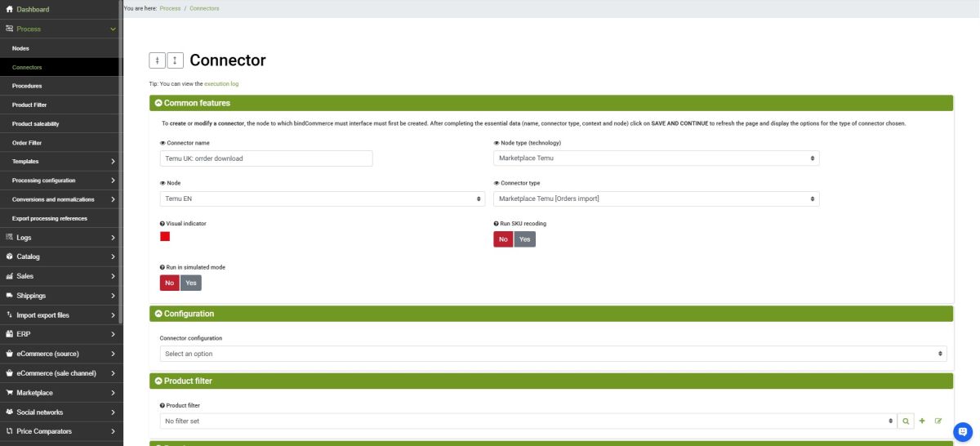Click the Catalog icon in sidebar
Viewport: 980px width, 446px height.
point(9,256)
